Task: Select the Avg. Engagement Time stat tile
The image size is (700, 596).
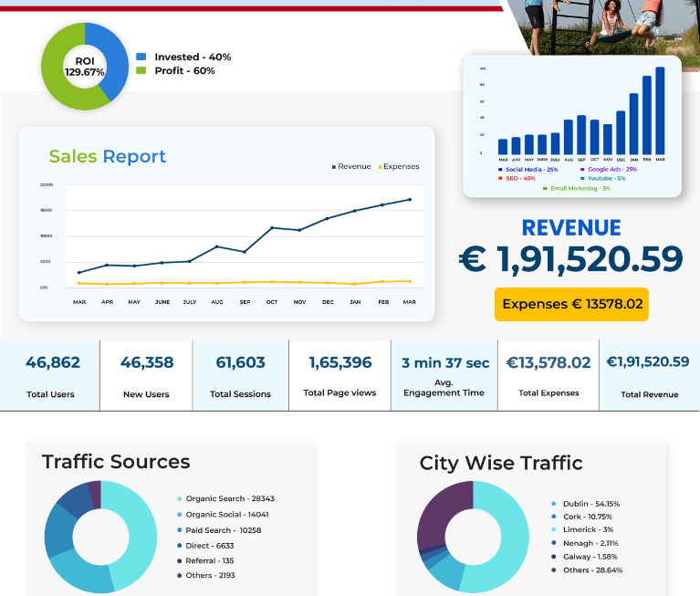Action: tap(444, 375)
